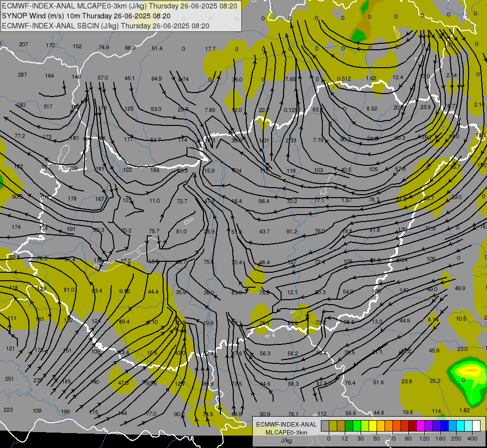Pick the pure blue legend swatch
The width and height of the screenshot is (487, 448).
(444, 426)
